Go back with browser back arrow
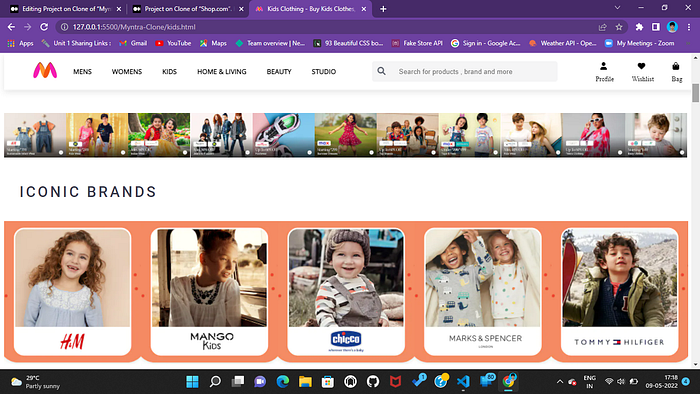Screen dimensions: 700x394 pyautogui.click(x=12, y=27)
